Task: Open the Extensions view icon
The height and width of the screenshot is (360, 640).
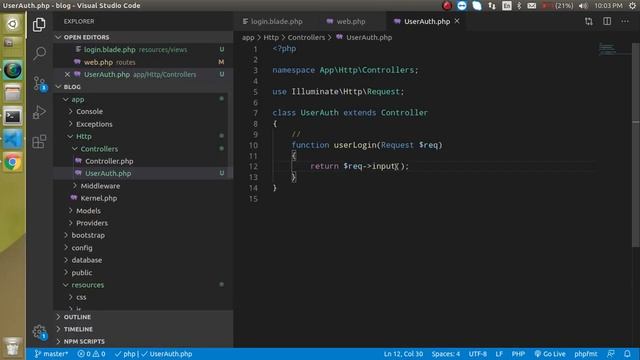Action: point(39,141)
